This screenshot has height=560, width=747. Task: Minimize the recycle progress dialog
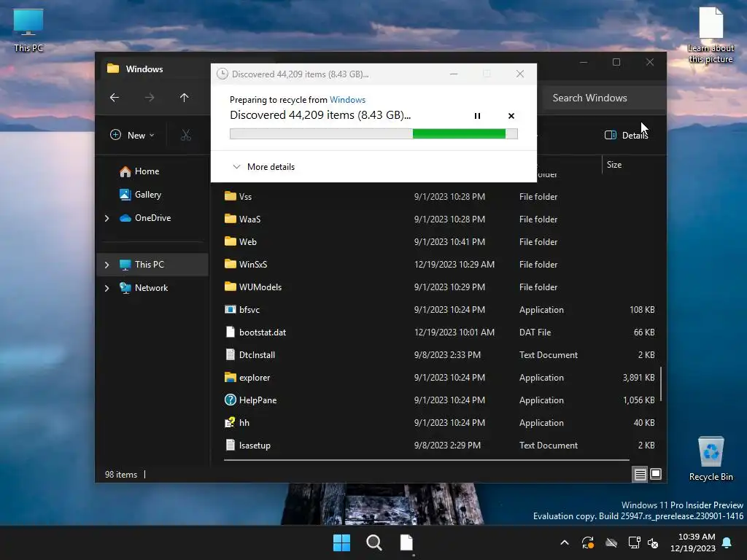tap(454, 74)
